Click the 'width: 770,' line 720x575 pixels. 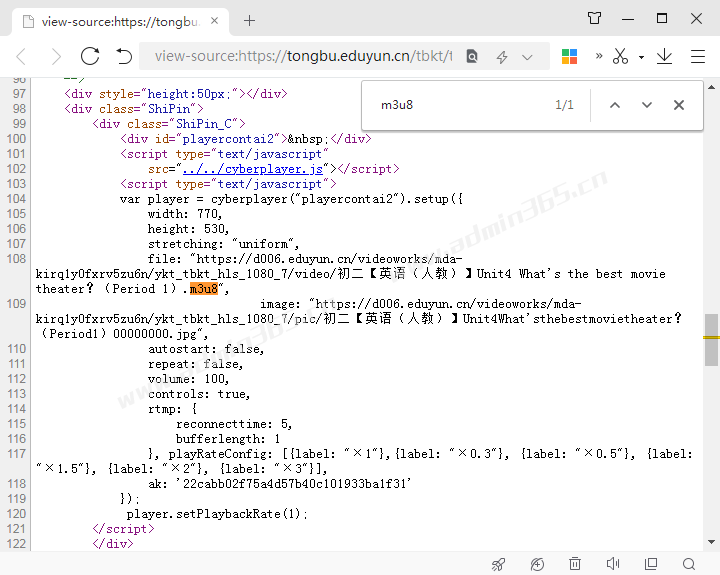185,214
